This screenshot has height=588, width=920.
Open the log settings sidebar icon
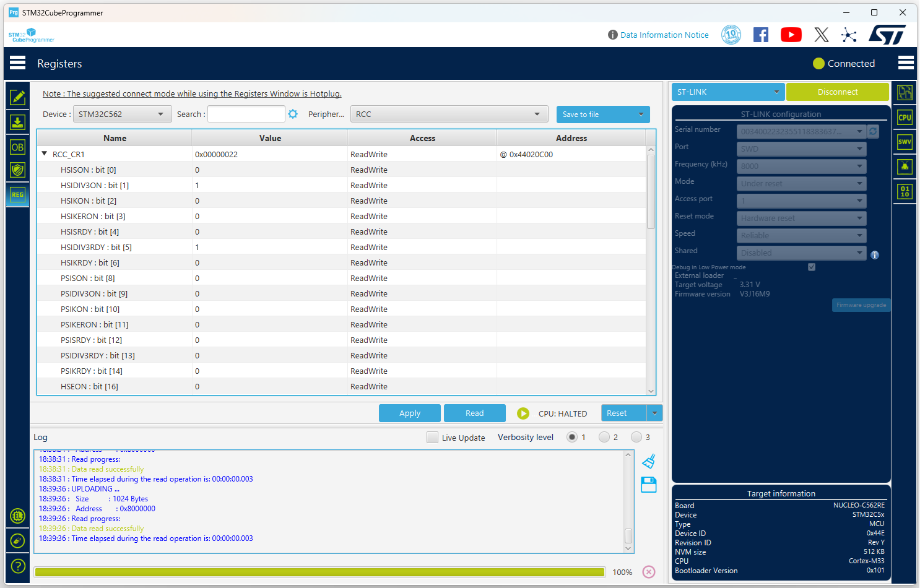17,541
